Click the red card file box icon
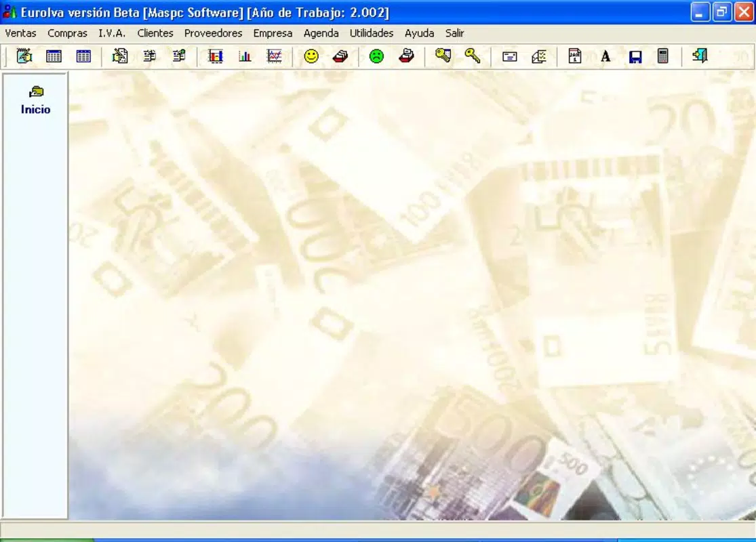The height and width of the screenshot is (542, 756). click(x=340, y=56)
